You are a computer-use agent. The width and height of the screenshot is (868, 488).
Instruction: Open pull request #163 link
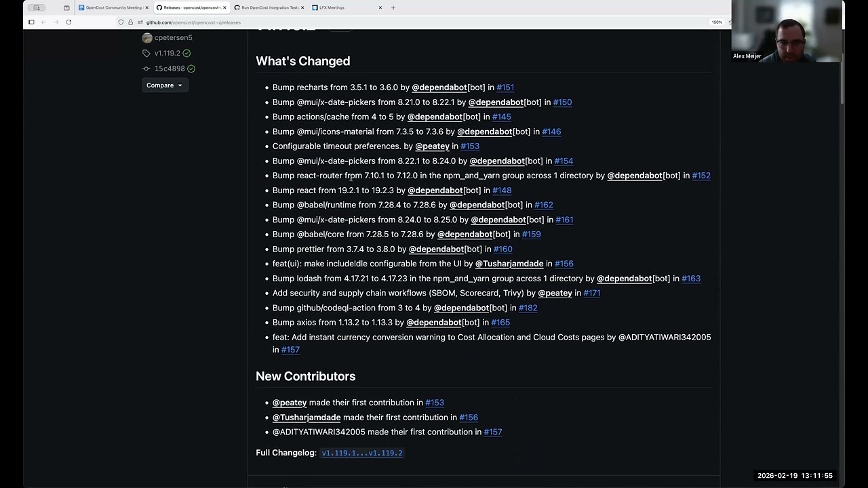691,279
